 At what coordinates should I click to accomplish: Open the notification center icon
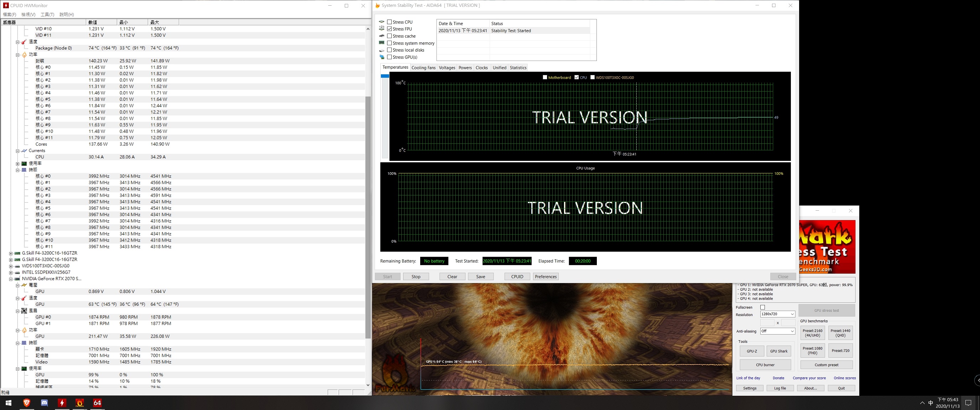969,403
